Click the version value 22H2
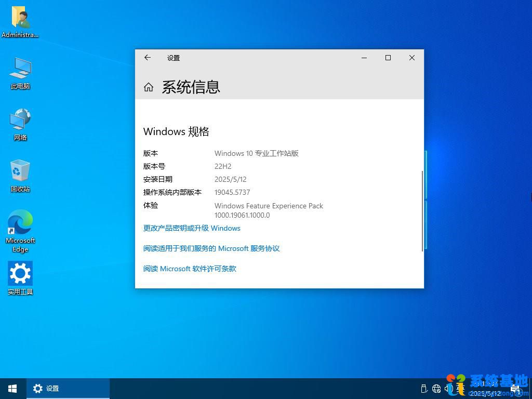This screenshot has height=399, width=532. click(223, 166)
